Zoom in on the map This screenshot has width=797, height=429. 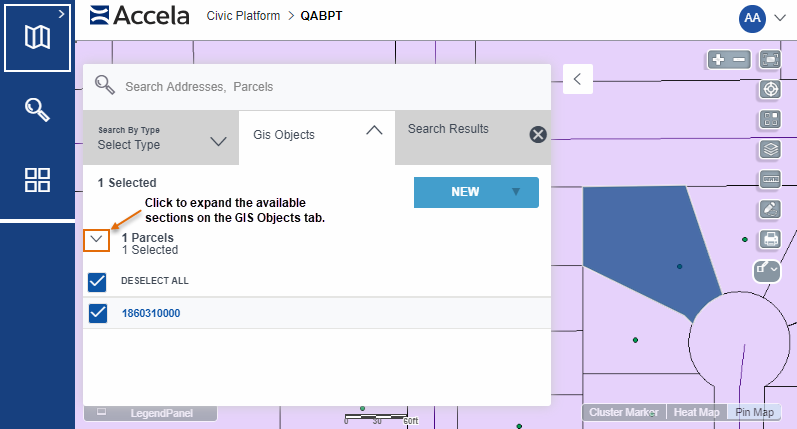(718, 60)
